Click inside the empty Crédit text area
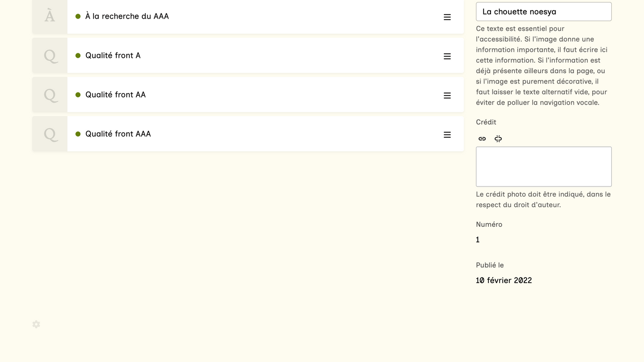This screenshot has width=644, height=362. (x=543, y=167)
